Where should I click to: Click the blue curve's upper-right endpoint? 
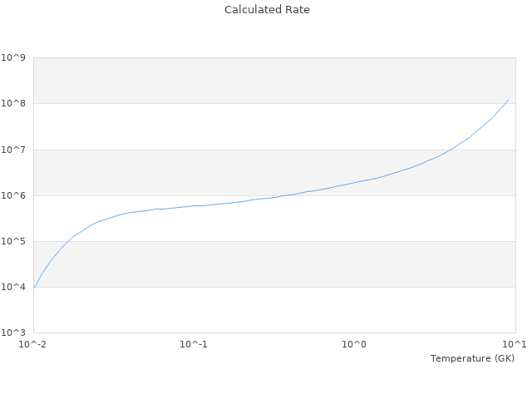coord(508,100)
